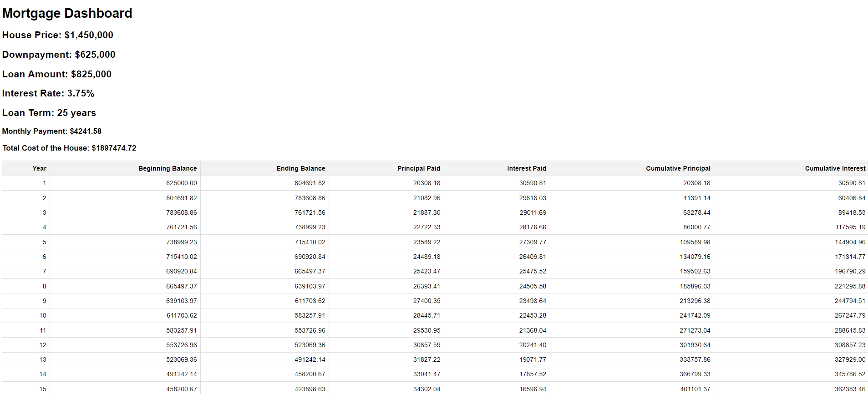
Task: Click the Cumulative Interest column header
Action: 835,168
